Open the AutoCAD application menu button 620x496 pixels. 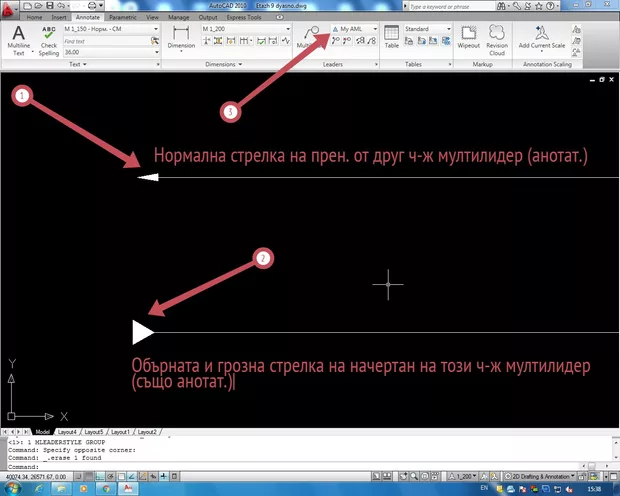8,9
